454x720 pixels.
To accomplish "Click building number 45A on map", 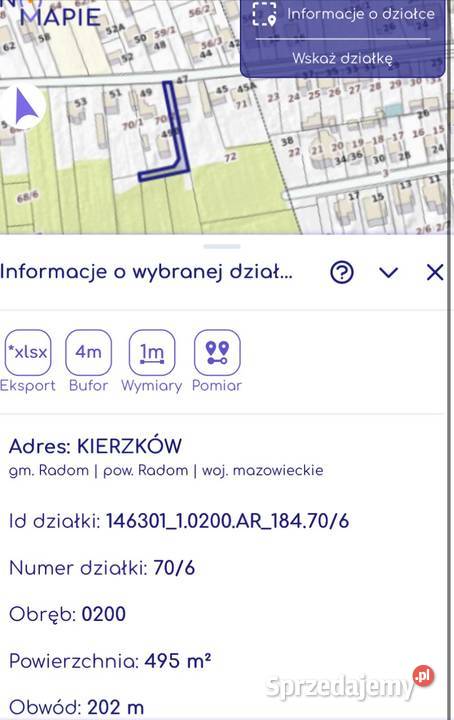I will coord(247,87).
